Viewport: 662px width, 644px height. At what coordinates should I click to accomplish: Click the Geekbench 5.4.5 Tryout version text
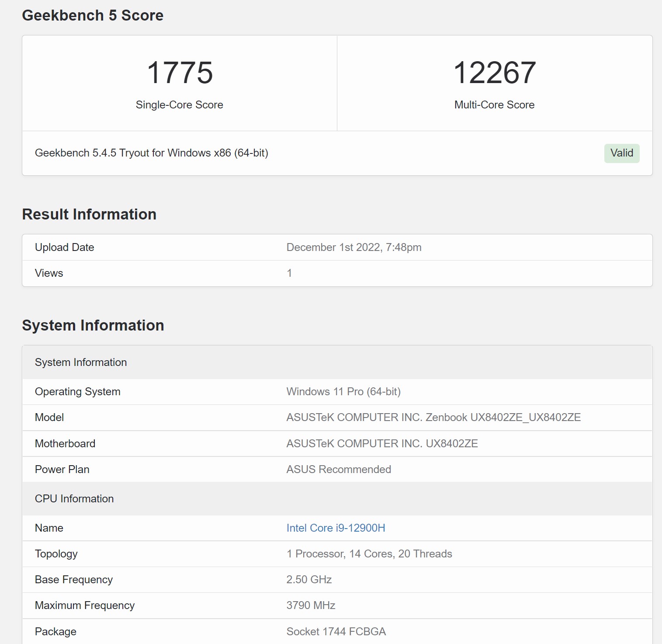coord(151,153)
